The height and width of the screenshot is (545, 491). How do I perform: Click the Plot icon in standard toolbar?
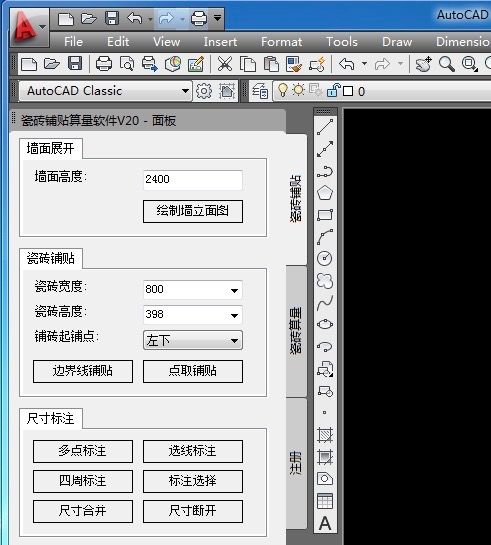click(104, 64)
